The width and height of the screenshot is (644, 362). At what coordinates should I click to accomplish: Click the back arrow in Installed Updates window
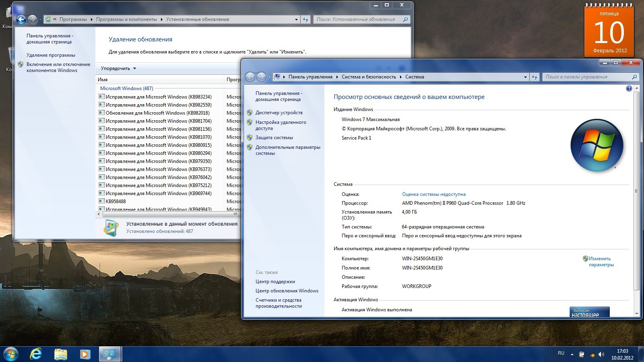21,19
